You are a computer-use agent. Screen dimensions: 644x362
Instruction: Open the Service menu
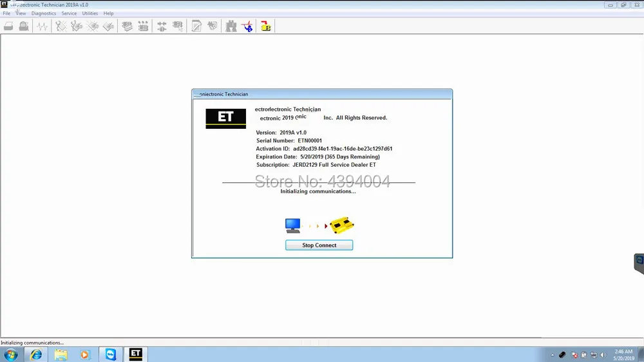69,13
